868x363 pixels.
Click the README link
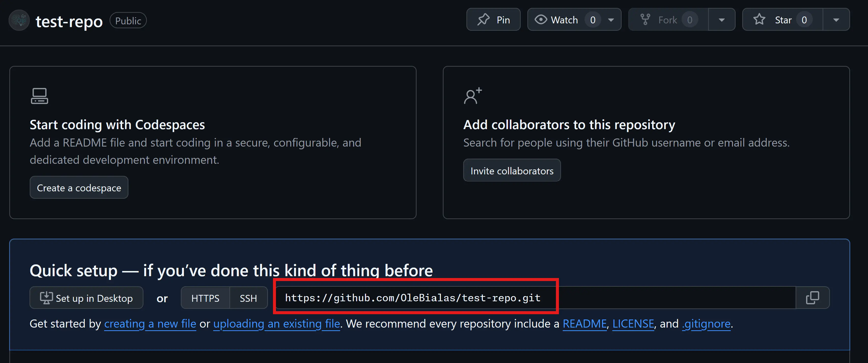[x=584, y=324]
